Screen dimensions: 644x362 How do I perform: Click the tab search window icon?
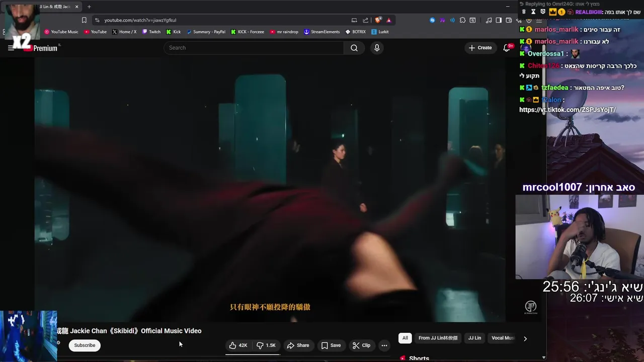(472, 20)
